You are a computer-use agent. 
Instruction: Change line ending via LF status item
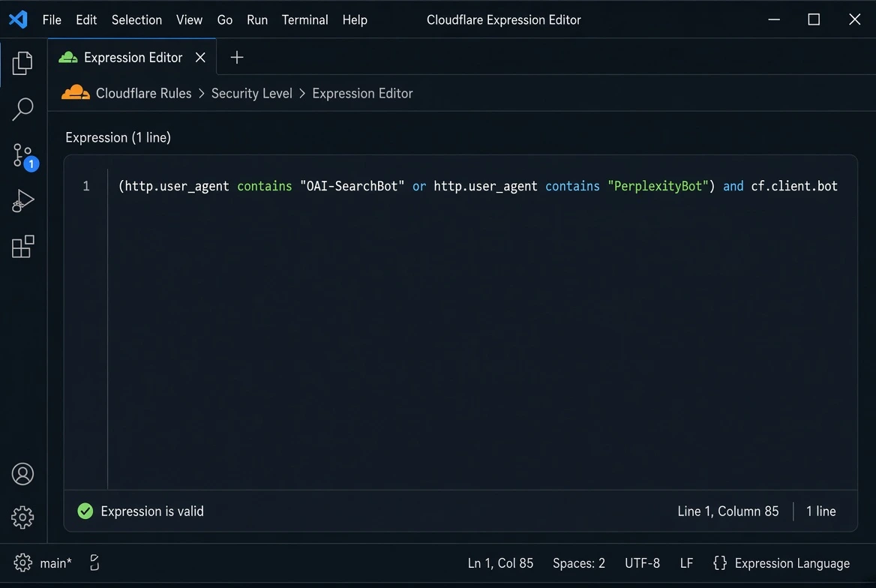686,562
